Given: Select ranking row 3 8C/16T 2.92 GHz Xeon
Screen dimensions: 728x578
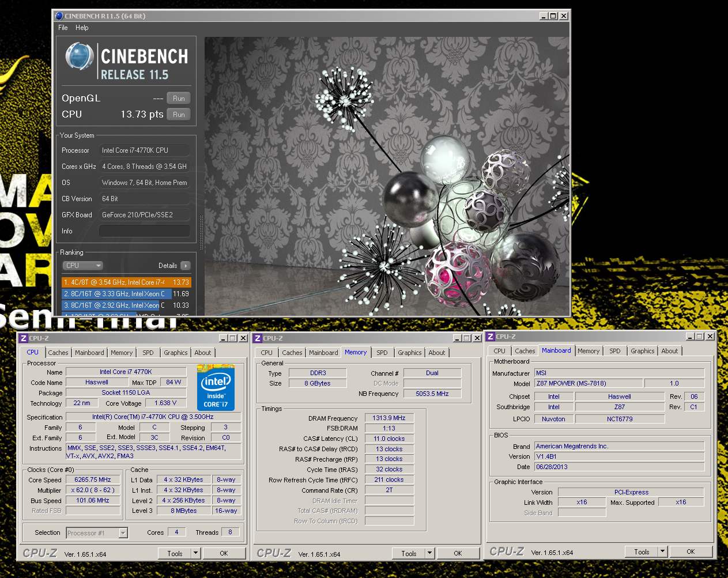Looking at the screenshot, I should [x=126, y=305].
